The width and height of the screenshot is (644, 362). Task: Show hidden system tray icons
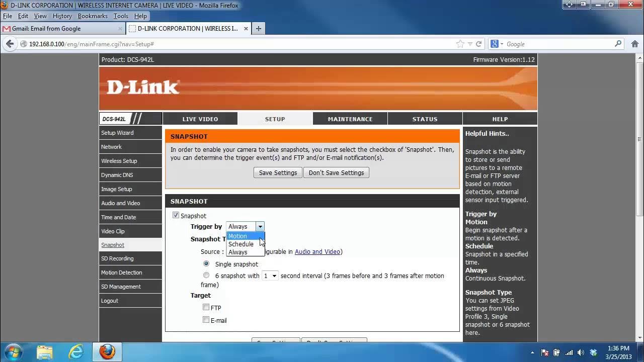click(533, 352)
